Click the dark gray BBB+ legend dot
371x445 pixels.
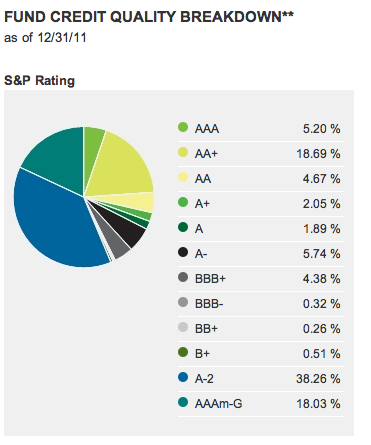point(183,277)
